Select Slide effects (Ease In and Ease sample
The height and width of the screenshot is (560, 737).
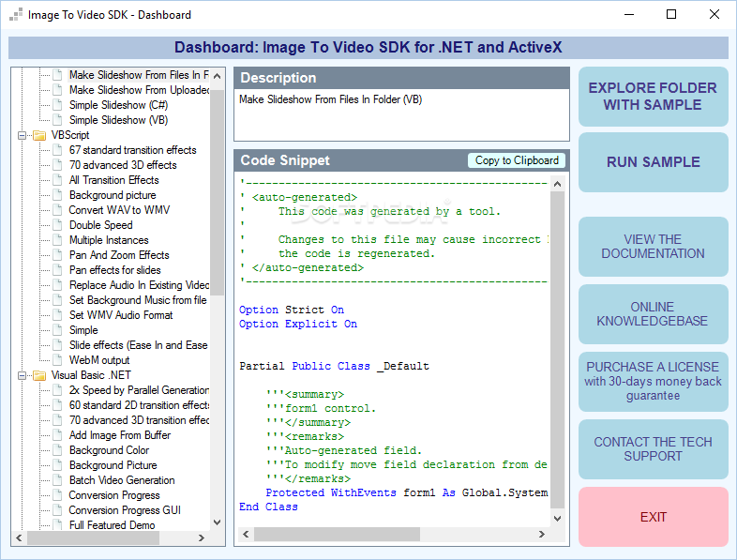coord(138,345)
